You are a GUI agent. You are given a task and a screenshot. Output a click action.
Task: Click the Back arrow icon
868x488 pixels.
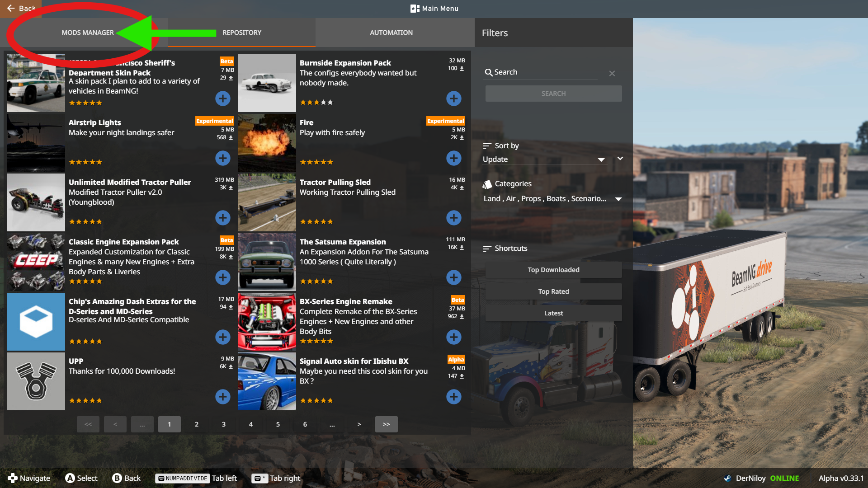[11, 8]
